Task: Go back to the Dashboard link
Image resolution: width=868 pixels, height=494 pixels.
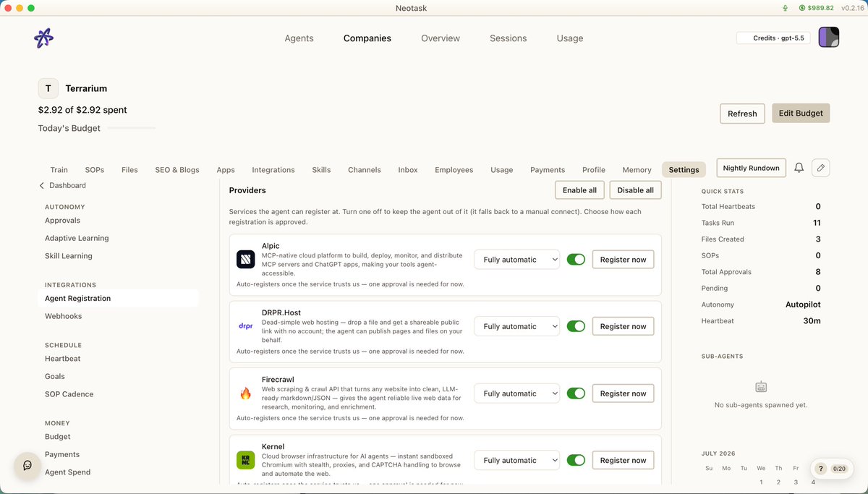Action: click(67, 186)
